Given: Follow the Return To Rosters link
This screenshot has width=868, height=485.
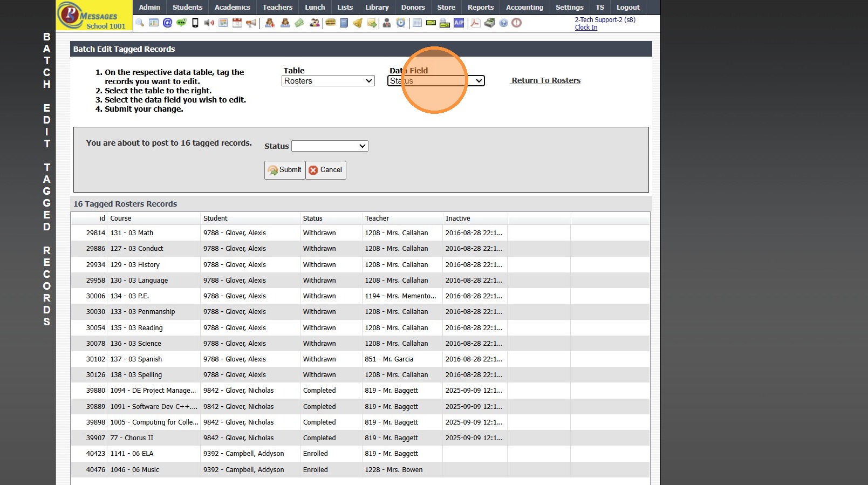Looking at the screenshot, I should pyautogui.click(x=546, y=80).
